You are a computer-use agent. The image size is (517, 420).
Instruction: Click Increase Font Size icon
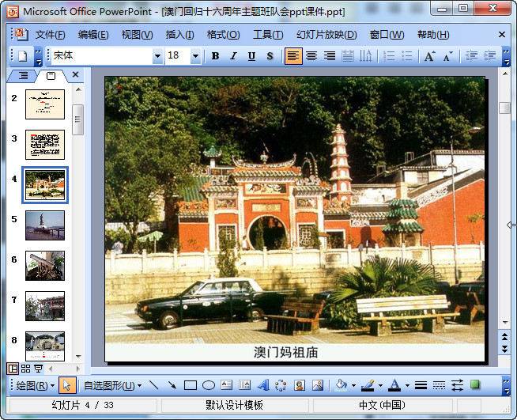click(430, 56)
